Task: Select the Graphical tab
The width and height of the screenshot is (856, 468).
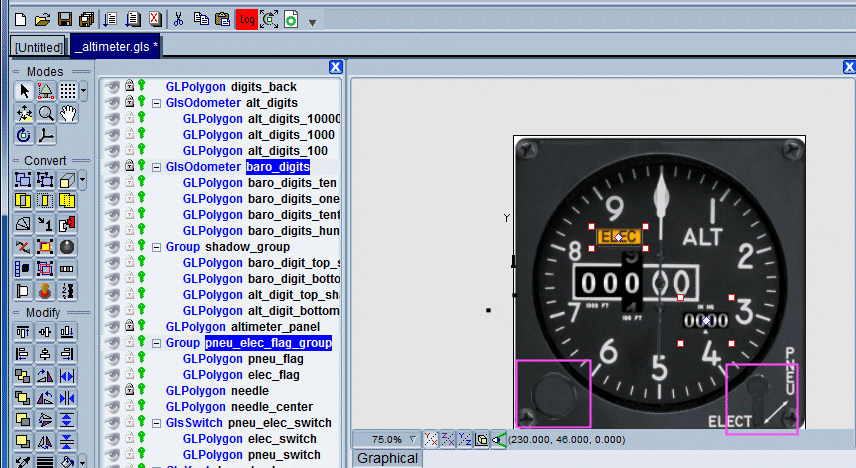Action: pos(387,458)
